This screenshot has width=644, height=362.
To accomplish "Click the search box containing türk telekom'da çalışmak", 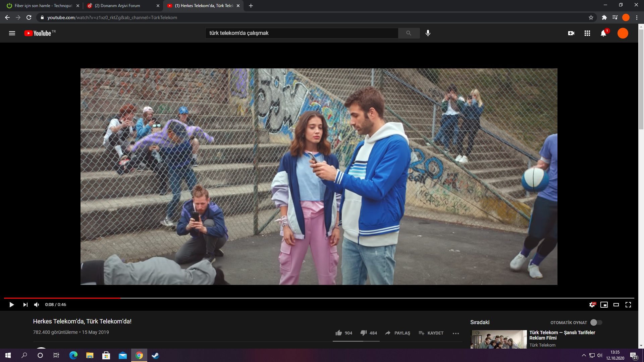I will click(302, 33).
